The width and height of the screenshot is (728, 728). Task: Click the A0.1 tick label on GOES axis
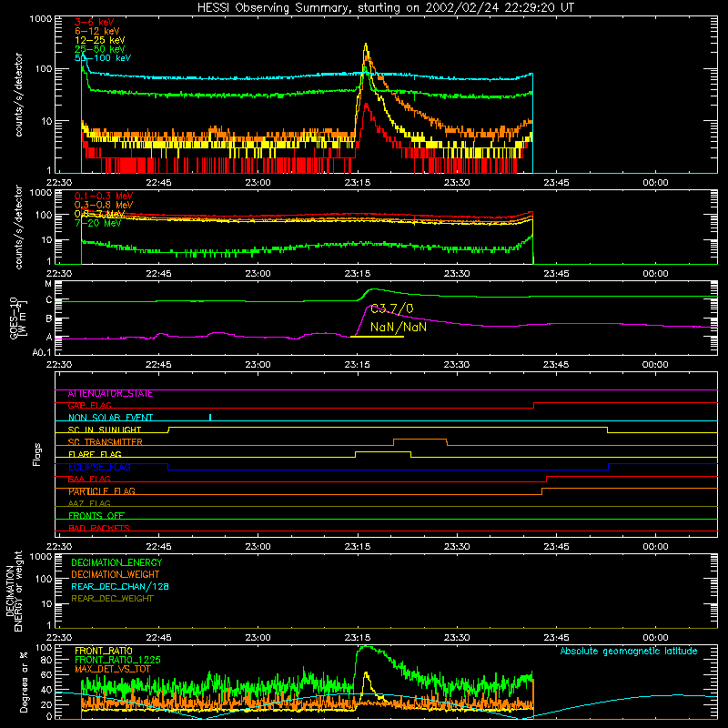[42, 353]
